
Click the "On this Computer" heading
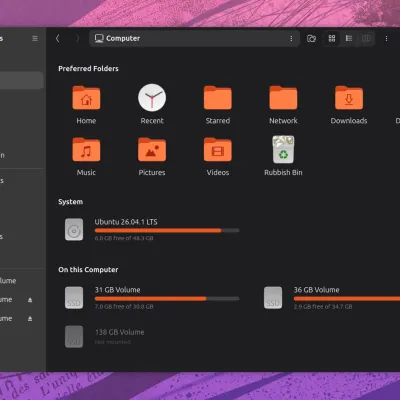click(x=88, y=270)
